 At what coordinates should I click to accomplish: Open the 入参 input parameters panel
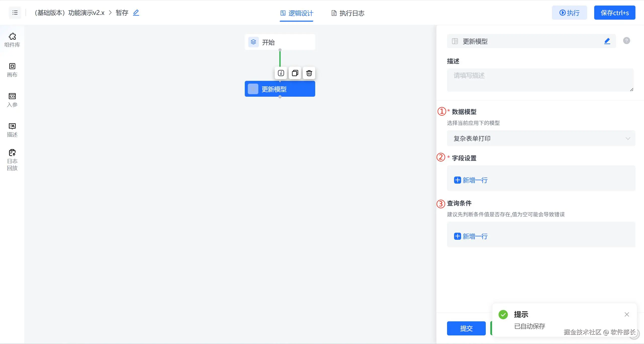coord(12,100)
